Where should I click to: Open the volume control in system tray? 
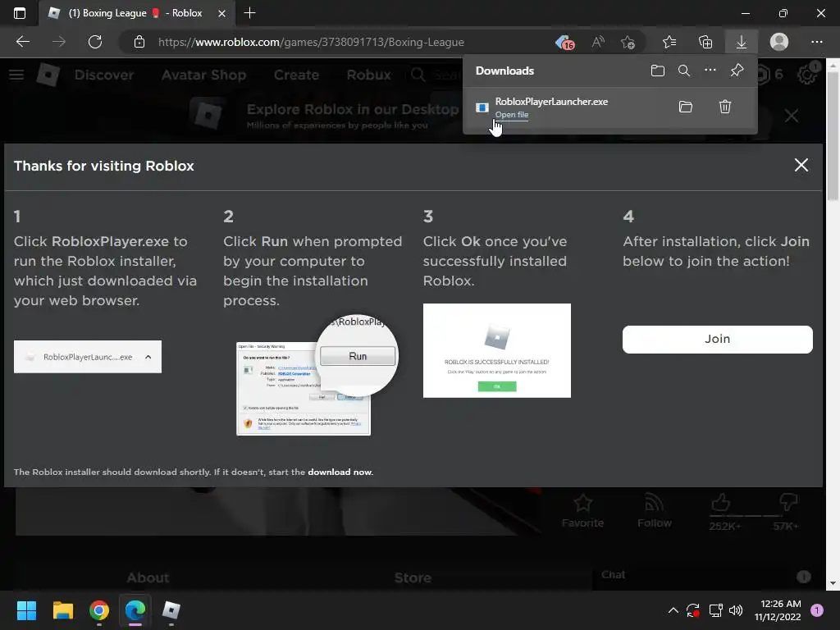tap(736, 610)
